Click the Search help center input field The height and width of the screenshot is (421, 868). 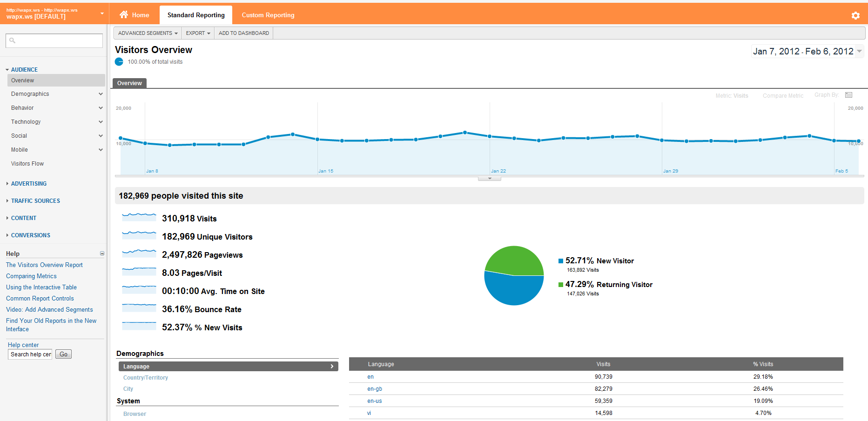click(x=31, y=354)
